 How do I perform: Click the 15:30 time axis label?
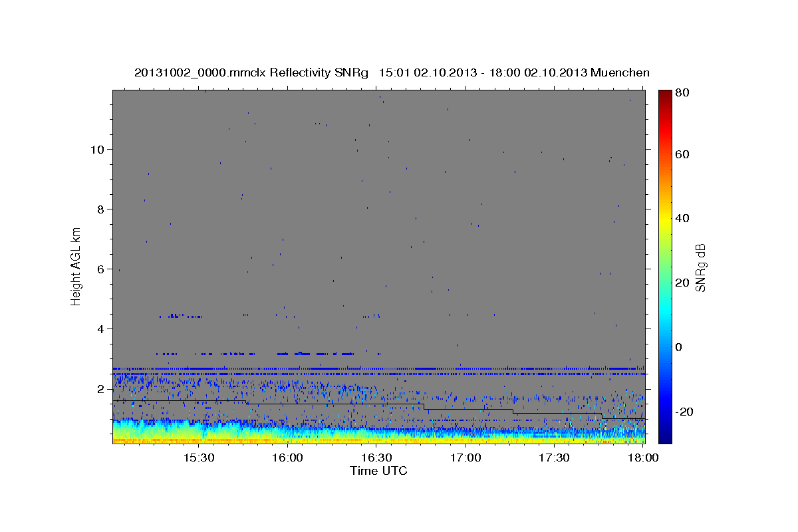tap(198, 458)
